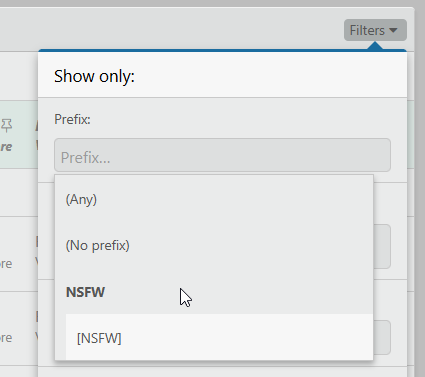
Task: Click the "re" text in the middle thread row
Action: coord(6,264)
